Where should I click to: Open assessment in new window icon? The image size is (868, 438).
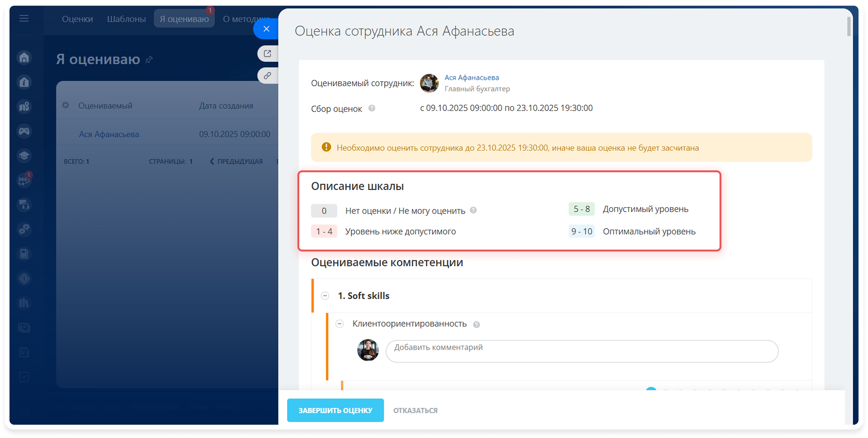(x=268, y=54)
